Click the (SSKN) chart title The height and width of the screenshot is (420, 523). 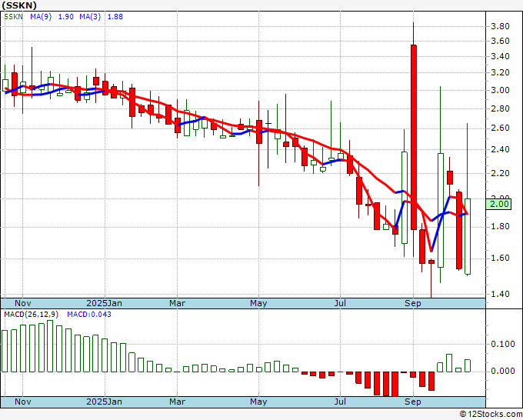click(x=19, y=5)
